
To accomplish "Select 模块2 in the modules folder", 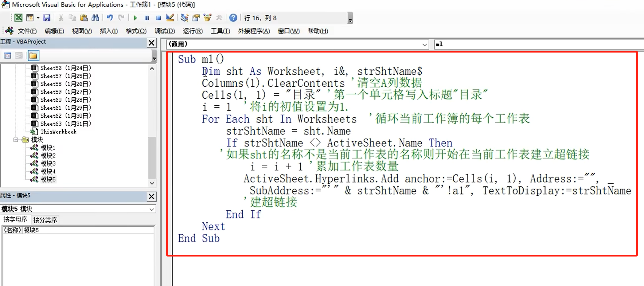I will pyautogui.click(x=48, y=155).
